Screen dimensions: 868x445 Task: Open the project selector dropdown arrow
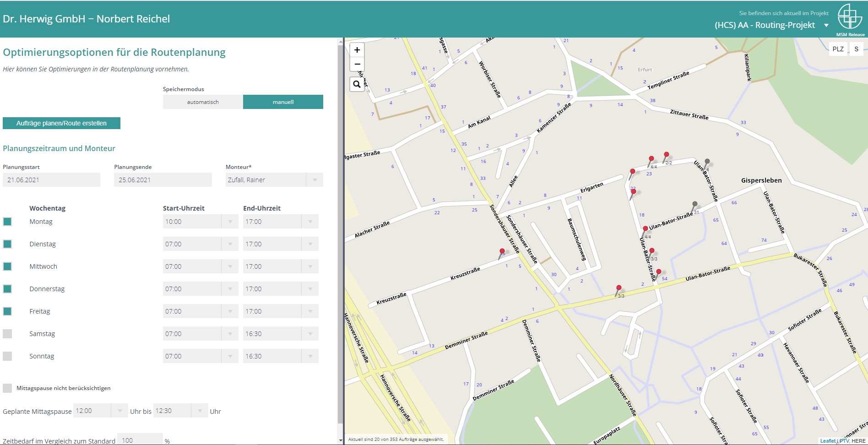(826, 25)
